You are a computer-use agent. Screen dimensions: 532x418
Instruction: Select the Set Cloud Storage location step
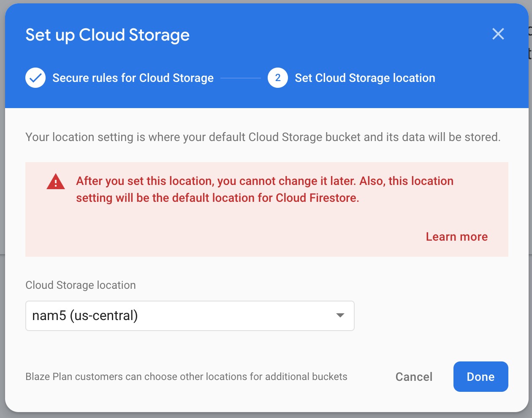[365, 78]
